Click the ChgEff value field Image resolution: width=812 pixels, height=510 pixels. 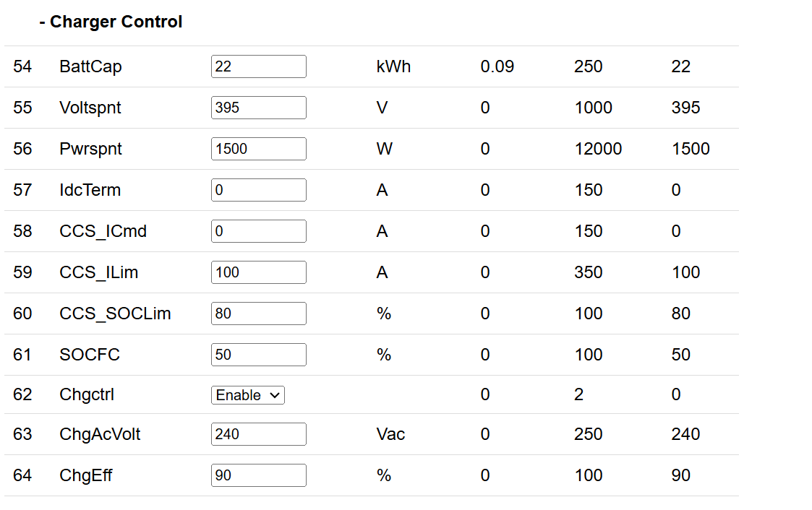pos(258,475)
